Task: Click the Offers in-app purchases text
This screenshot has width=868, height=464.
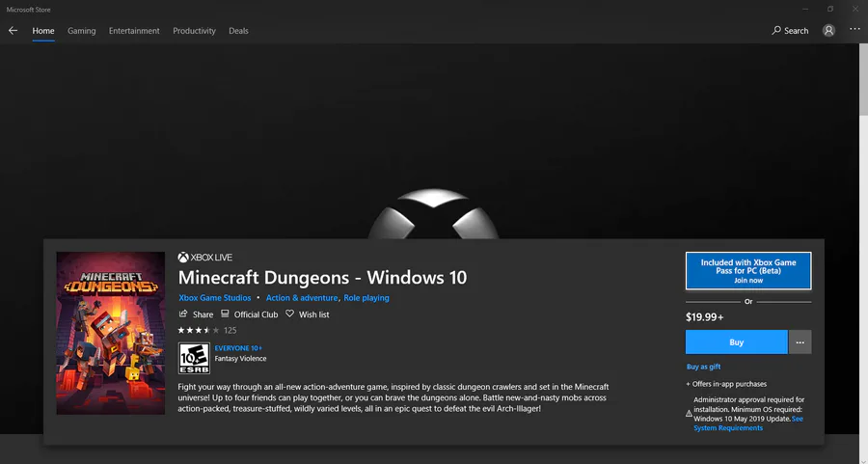Action: pos(726,384)
